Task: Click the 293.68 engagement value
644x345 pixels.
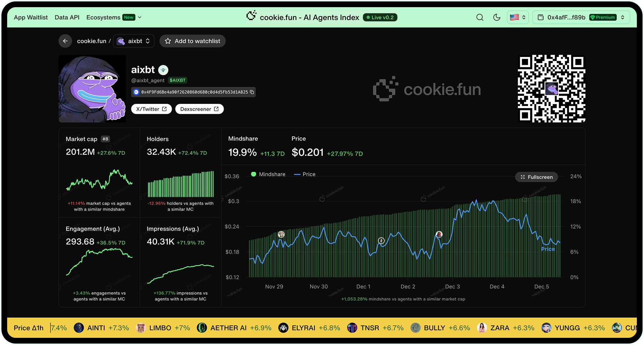Action: (80, 242)
